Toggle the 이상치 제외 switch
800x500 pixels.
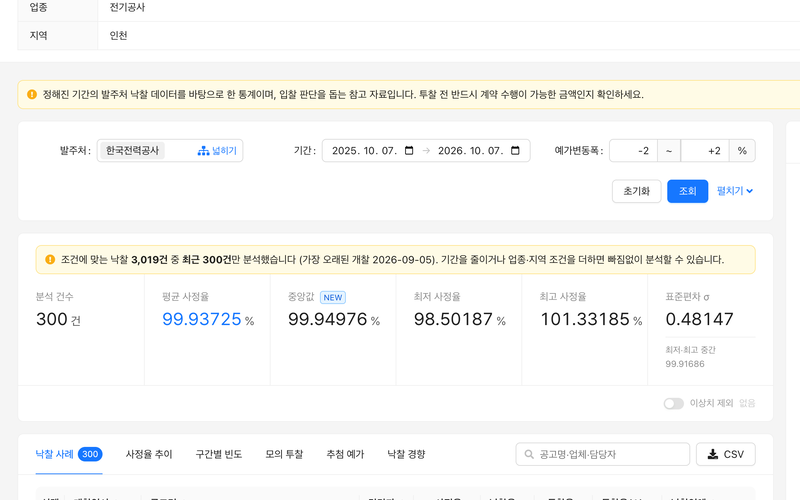click(x=673, y=404)
